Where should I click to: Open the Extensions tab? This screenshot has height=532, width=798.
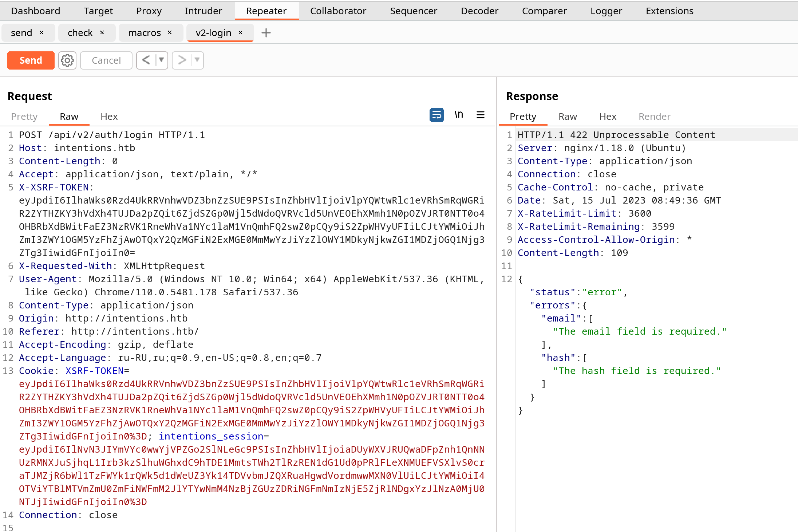tap(670, 11)
